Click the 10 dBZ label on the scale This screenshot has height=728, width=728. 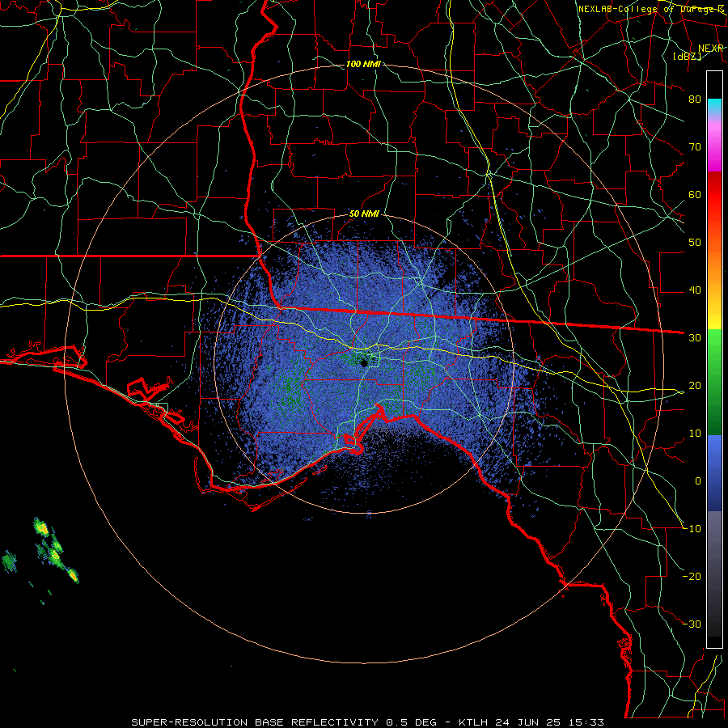click(695, 434)
